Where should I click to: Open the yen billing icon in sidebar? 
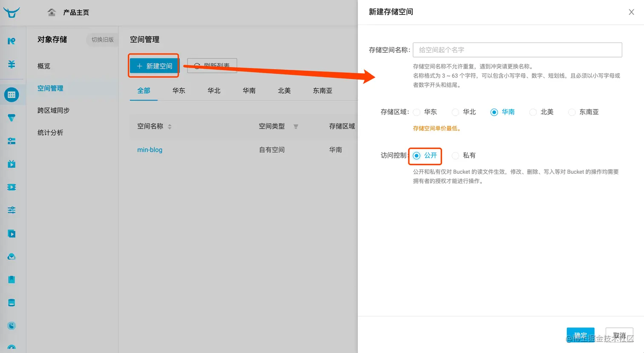[11, 64]
